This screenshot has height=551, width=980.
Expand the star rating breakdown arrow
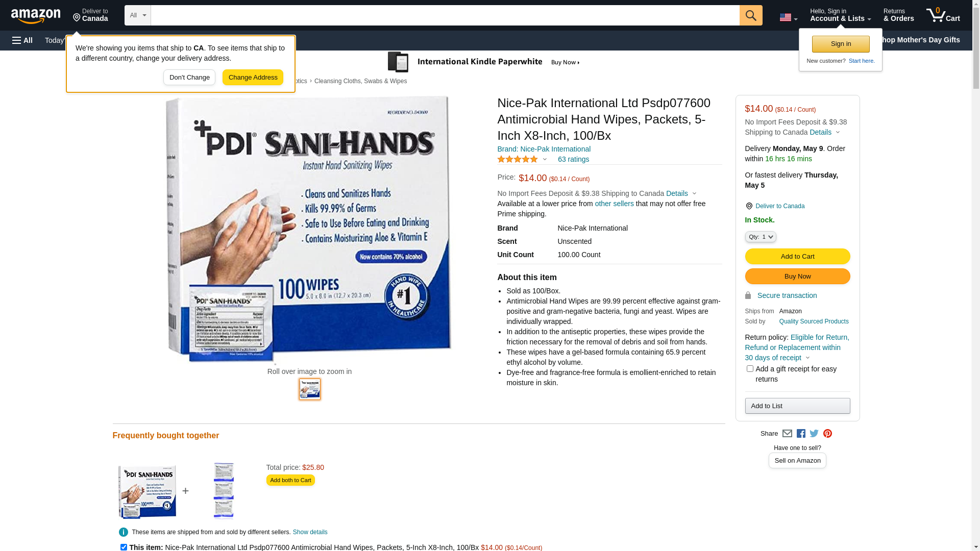click(x=545, y=160)
